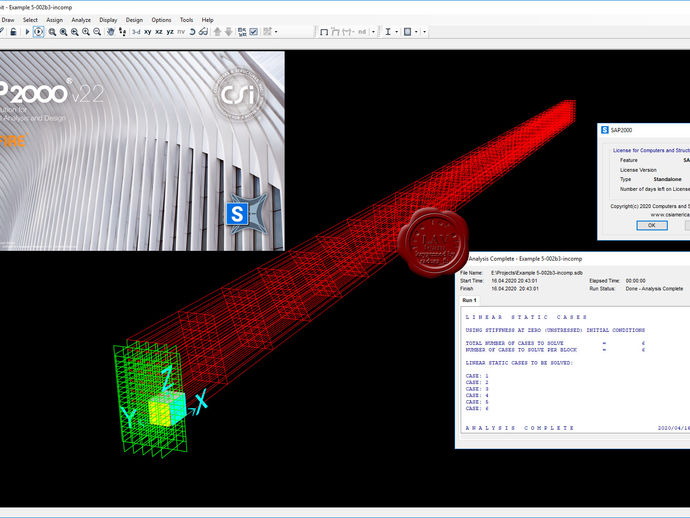The image size is (690, 518).
Task: Click the zoom in plus magnifier
Action: pyautogui.click(x=86, y=32)
